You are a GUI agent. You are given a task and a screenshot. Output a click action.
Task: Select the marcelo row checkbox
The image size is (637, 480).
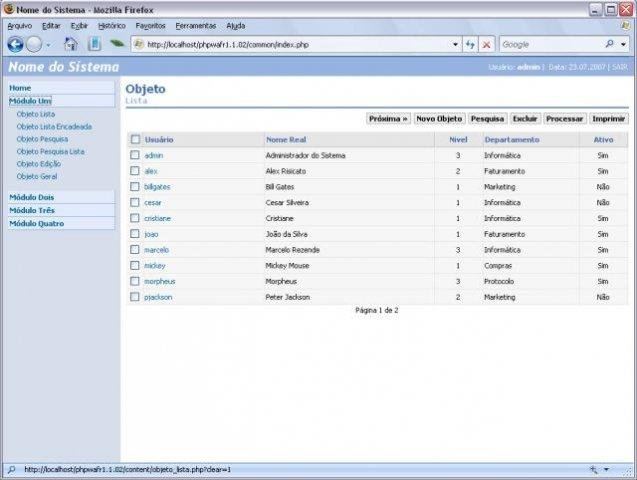tap(135, 249)
